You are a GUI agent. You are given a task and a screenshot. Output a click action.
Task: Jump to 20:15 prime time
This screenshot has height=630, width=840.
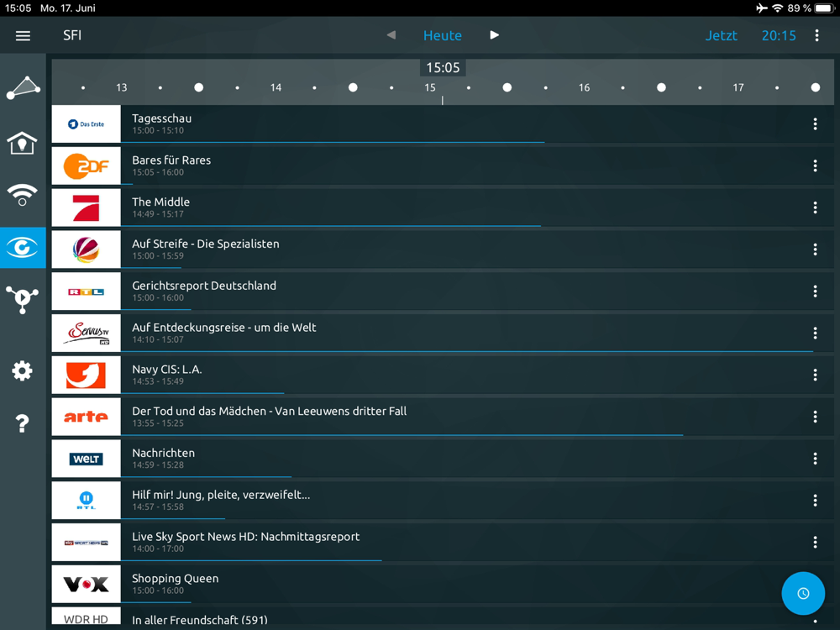tap(779, 35)
